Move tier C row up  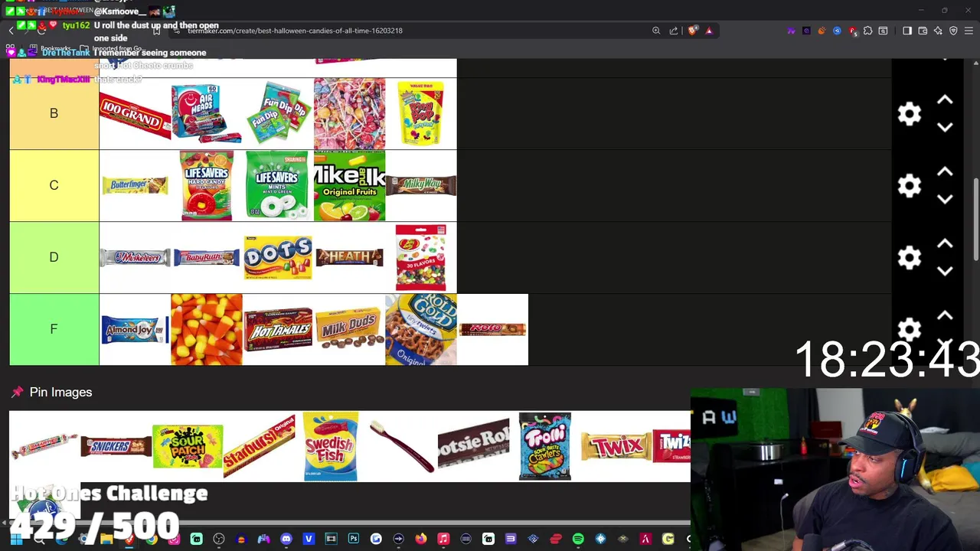click(945, 172)
